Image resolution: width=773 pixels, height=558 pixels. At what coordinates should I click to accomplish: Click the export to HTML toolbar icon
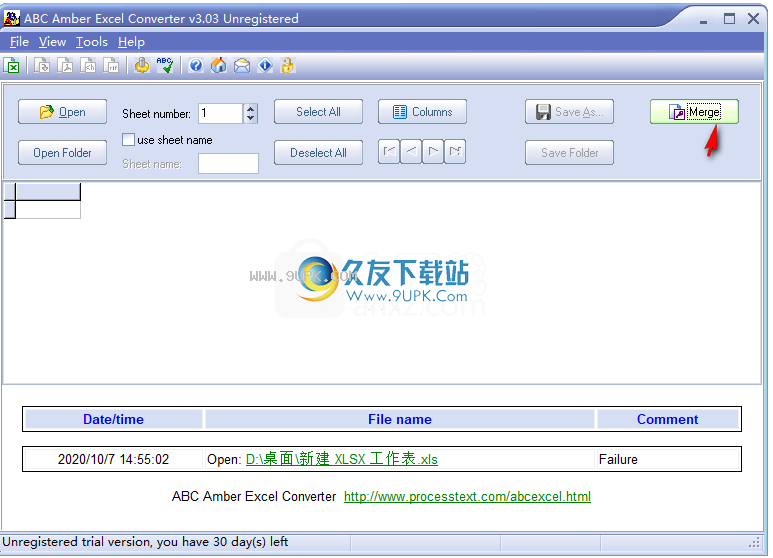point(88,65)
